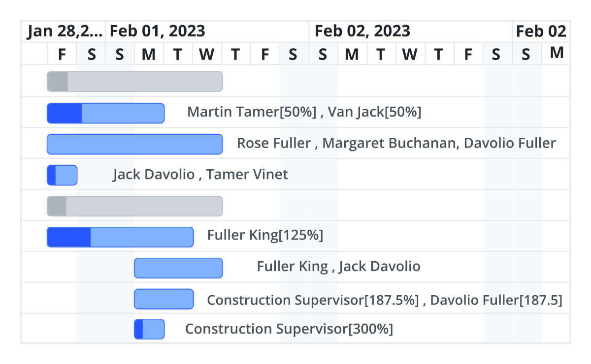The image size is (591, 364).
Task: Select the Construction Supervisor[187.5%] task bar
Action: click(x=164, y=298)
